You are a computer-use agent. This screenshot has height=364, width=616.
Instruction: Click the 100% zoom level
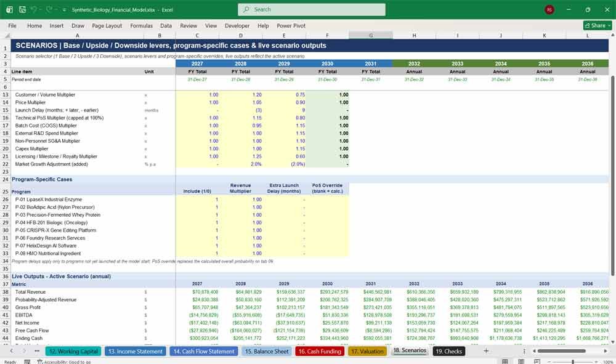click(608, 362)
